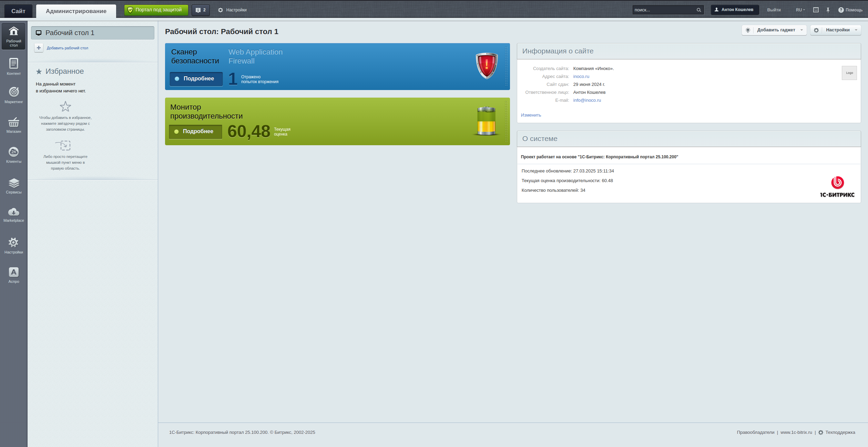Click the plus to add a desktop
The image size is (868, 447).
(39, 48)
